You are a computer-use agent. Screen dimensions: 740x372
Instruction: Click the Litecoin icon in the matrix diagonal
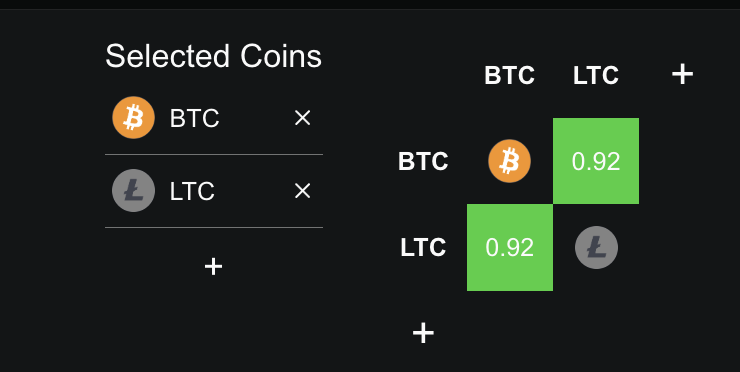click(x=596, y=247)
